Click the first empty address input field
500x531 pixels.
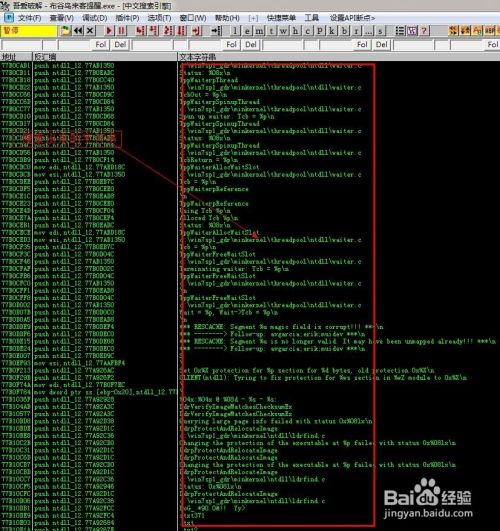pos(22,45)
